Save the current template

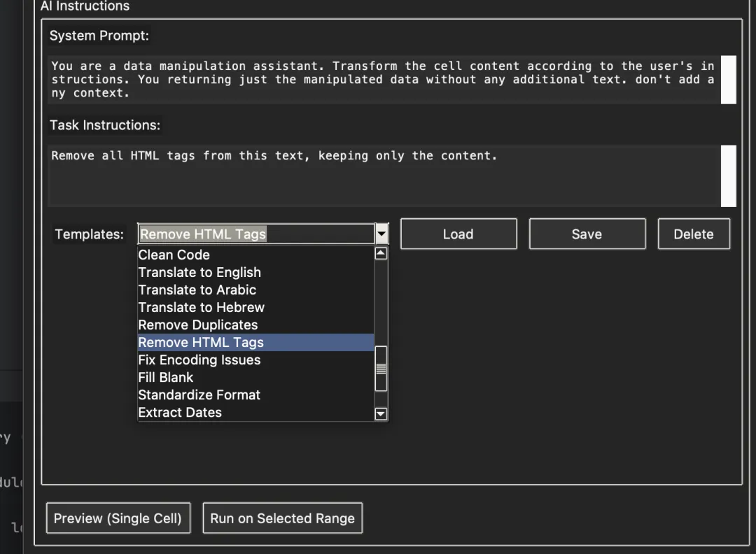tap(587, 234)
